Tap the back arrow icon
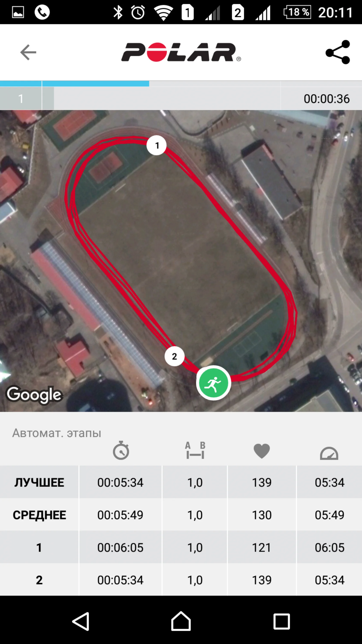This screenshot has width=362, height=644. pyautogui.click(x=28, y=52)
